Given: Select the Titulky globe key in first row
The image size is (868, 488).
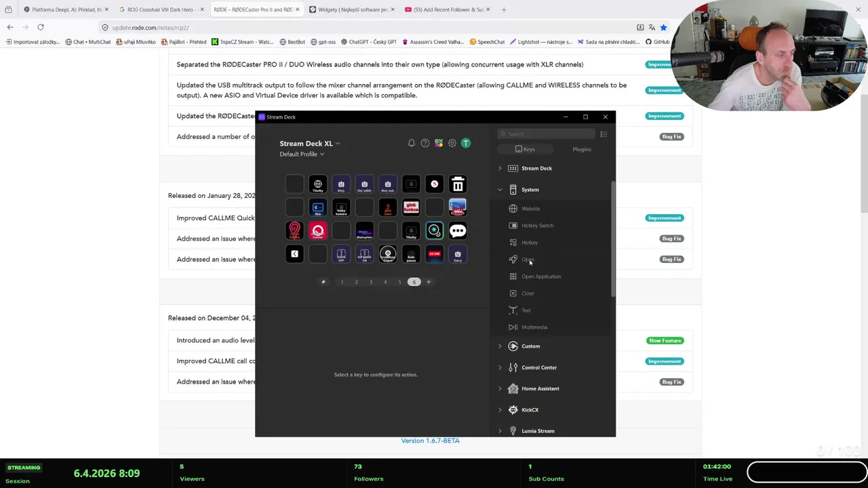Looking at the screenshot, I should tap(318, 184).
